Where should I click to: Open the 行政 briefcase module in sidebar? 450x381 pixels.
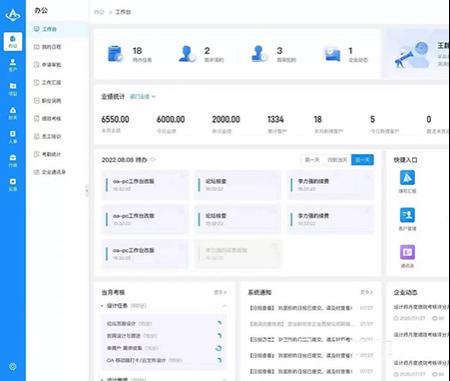coord(13,161)
